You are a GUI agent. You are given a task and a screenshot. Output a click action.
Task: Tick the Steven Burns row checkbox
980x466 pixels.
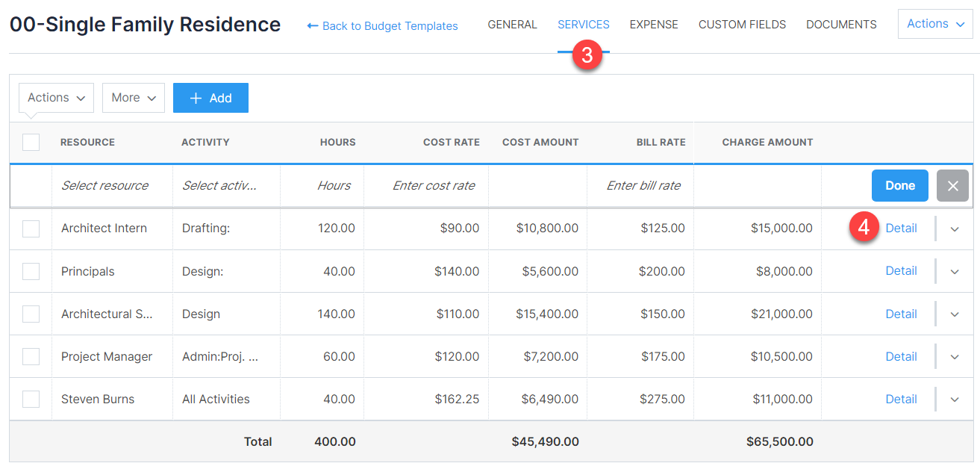coord(31,399)
